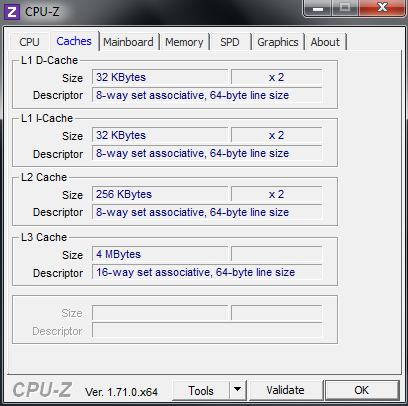The image size is (408, 406).
Task: Click the L1 D-Cache descriptor field
Action: coord(207,95)
